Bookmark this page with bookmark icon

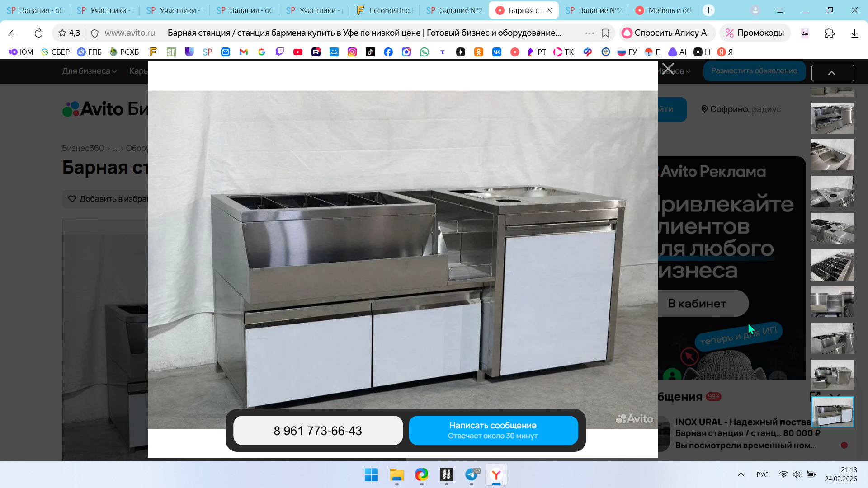(605, 33)
